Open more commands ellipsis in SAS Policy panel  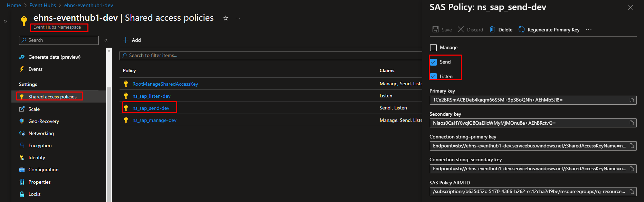tap(589, 29)
